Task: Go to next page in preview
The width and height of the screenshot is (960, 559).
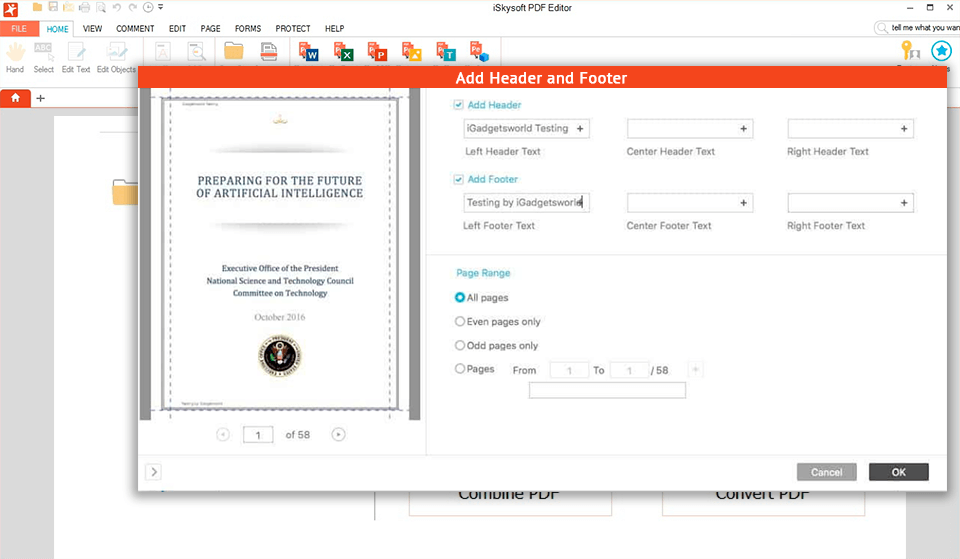Action: click(339, 434)
